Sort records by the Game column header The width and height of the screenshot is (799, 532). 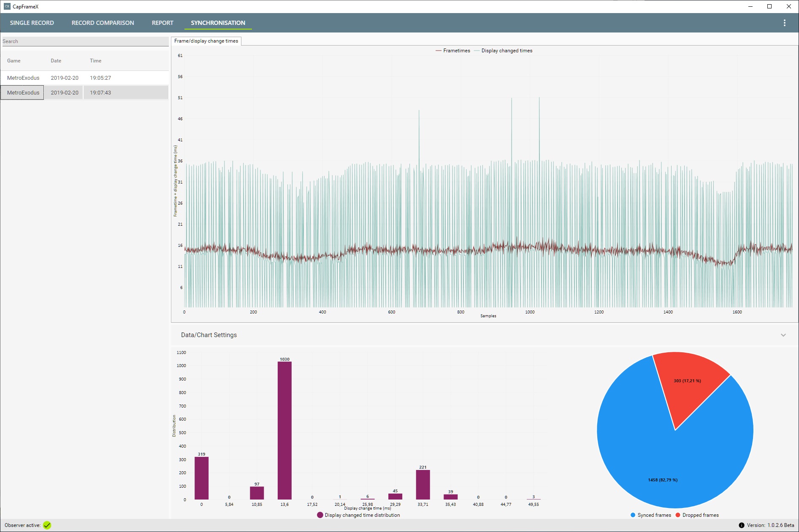[x=14, y=61]
